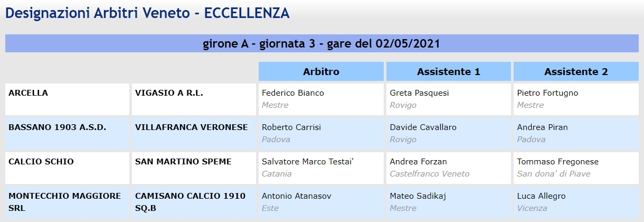
Task: Select the ARCELLA team cell
Action: [x=67, y=99]
